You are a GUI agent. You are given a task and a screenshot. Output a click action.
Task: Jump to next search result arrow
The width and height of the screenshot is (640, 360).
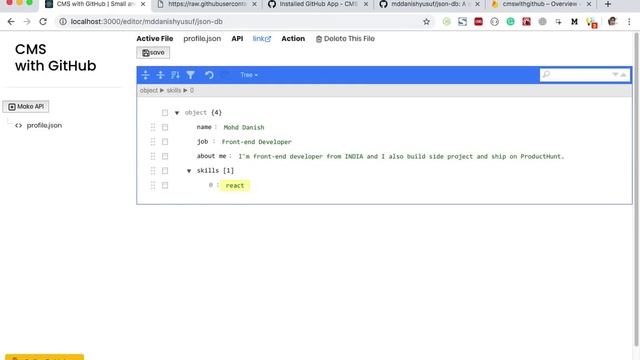coord(615,75)
